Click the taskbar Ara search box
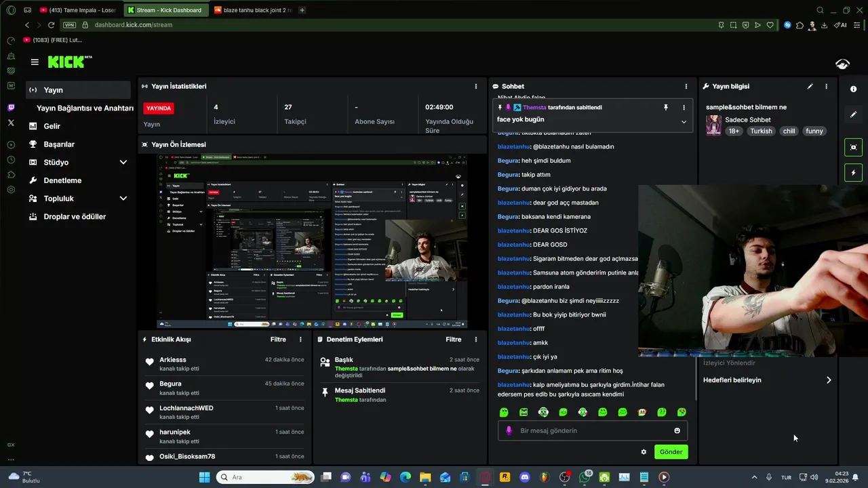 265,477
